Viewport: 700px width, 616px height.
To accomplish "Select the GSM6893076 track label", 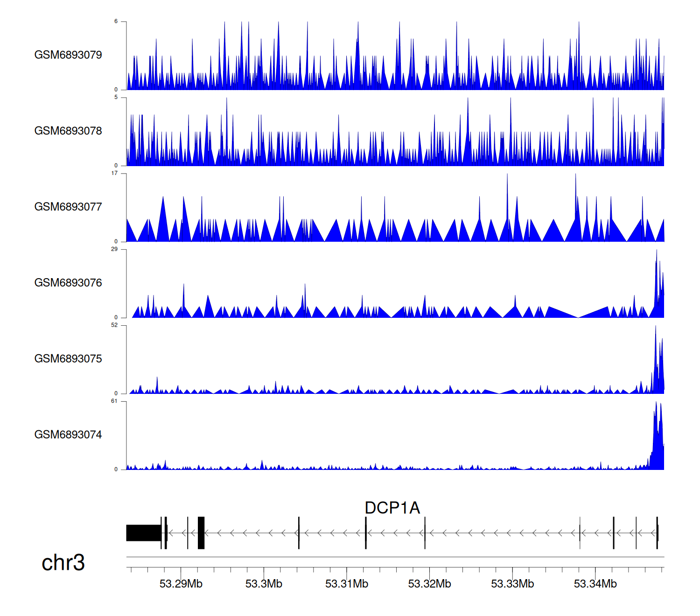I will pyautogui.click(x=68, y=283).
